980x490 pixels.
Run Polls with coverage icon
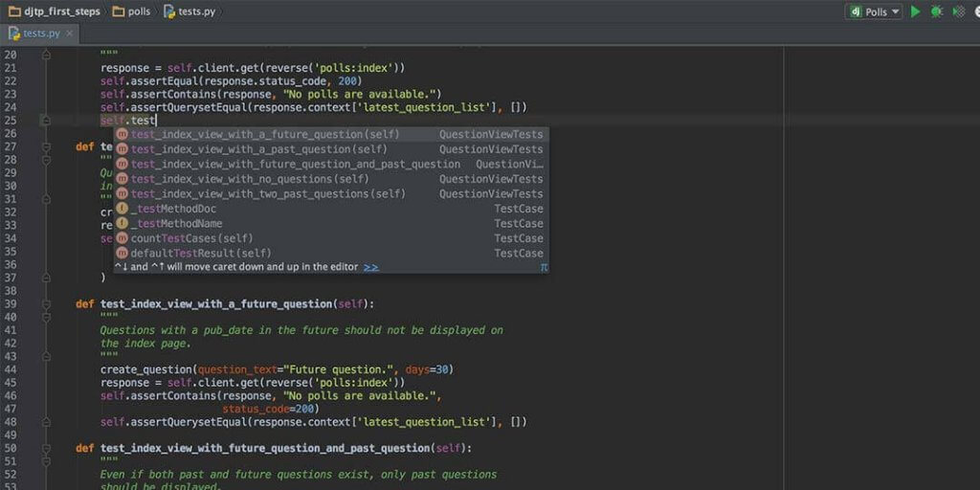coord(958,11)
